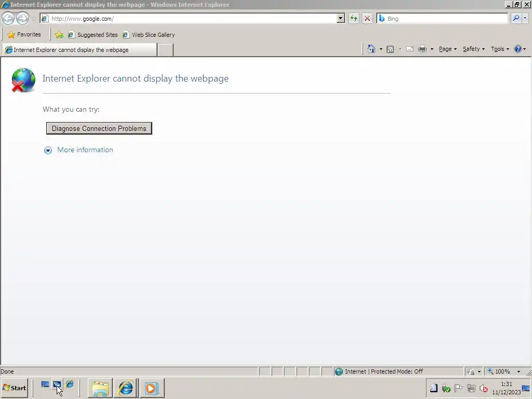
Task: Click Show Desktop quick launch icon
Action: [45, 384]
